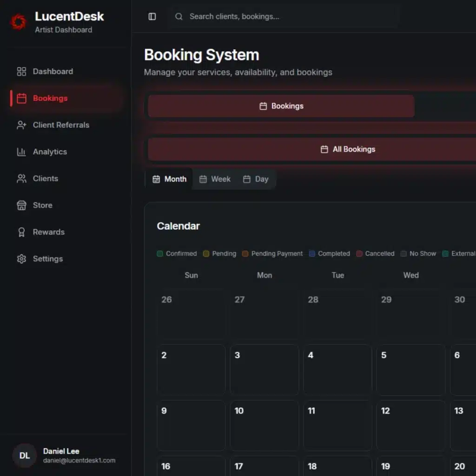Click the LucentDesk logo

click(19, 21)
